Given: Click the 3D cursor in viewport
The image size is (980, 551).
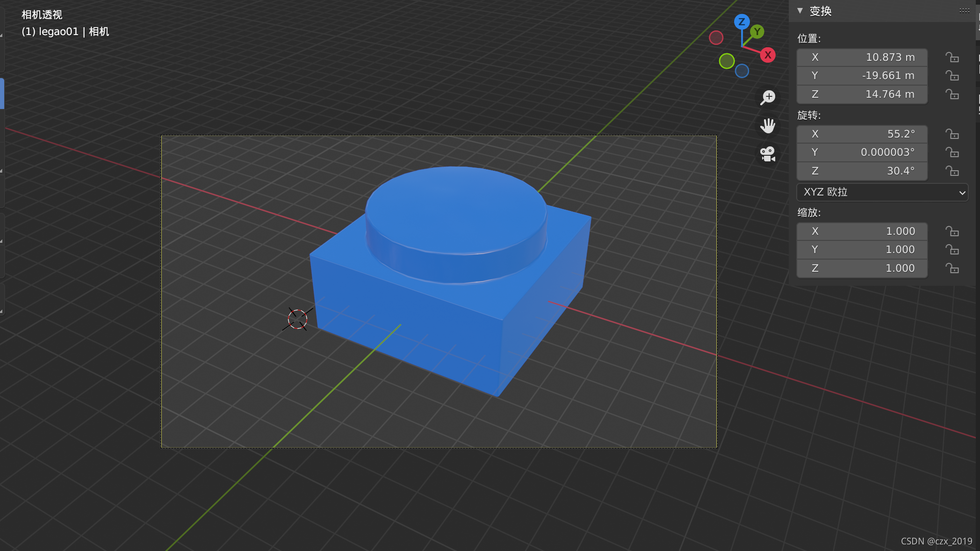Looking at the screenshot, I should click(x=297, y=319).
